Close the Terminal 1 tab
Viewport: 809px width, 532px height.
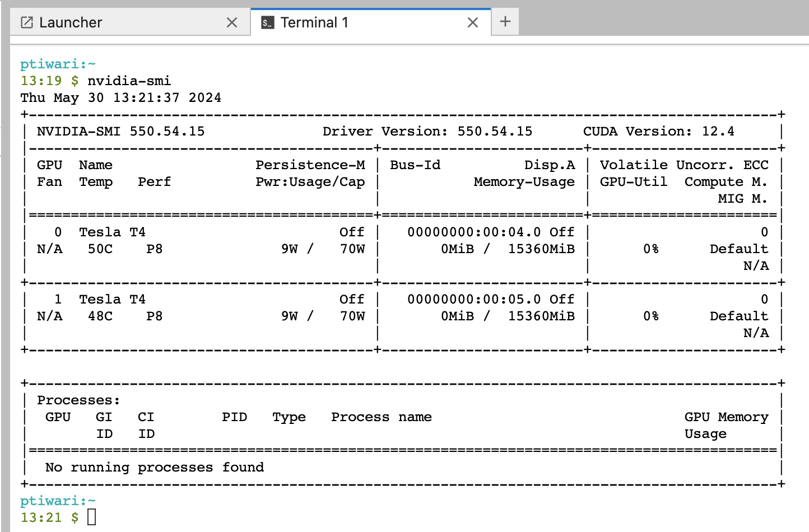coord(472,22)
